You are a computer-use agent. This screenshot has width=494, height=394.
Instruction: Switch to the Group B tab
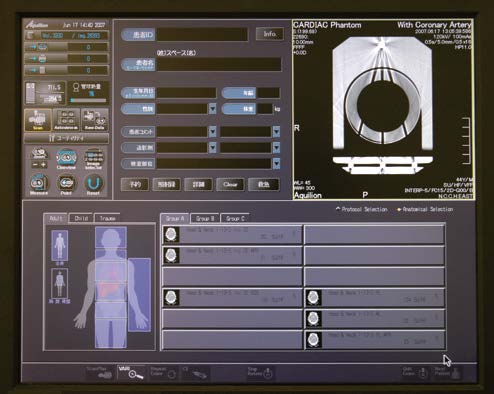click(205, 218)
